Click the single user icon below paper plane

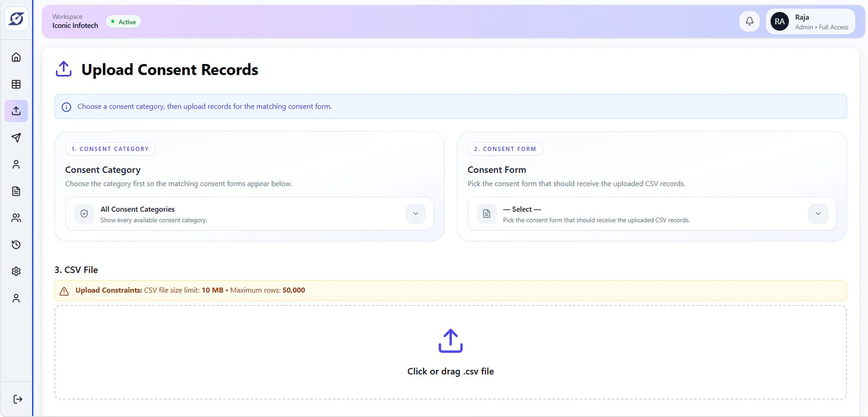click(16, 164)
